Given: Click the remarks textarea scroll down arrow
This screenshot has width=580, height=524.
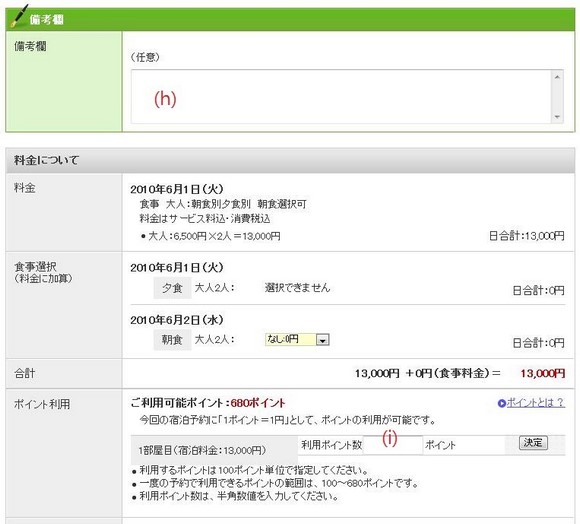Looking at the screenshot, I should (557, 117).
